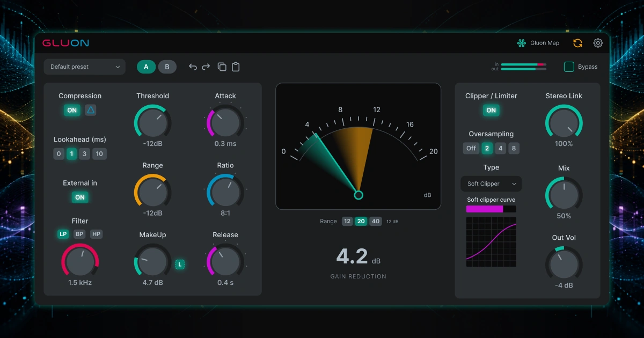Toggle the triangle icon beside Compression ON

tap(91, 111)
